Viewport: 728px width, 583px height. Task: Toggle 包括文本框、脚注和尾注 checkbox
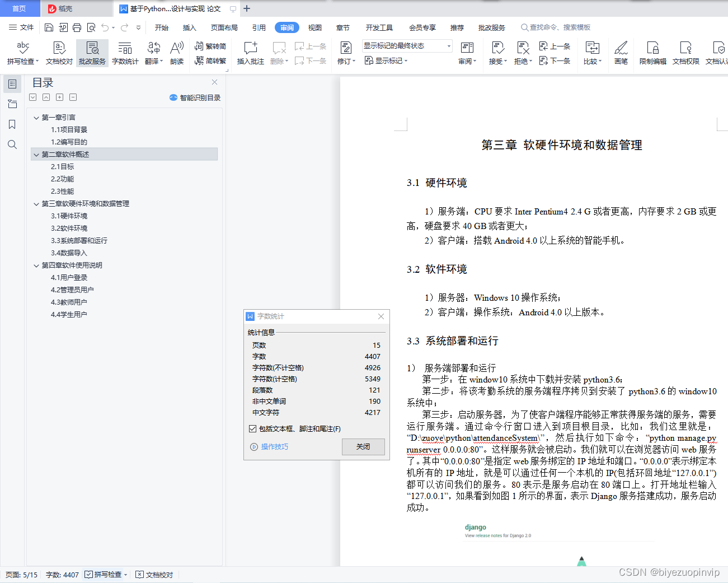pos(253,428)
